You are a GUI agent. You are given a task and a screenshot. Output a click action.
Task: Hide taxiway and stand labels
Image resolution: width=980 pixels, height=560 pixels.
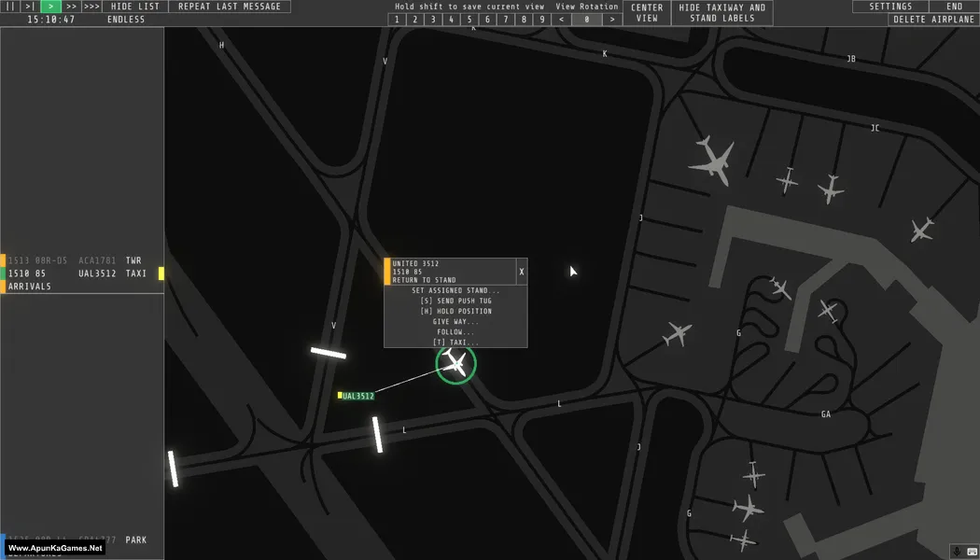point(721,13)
